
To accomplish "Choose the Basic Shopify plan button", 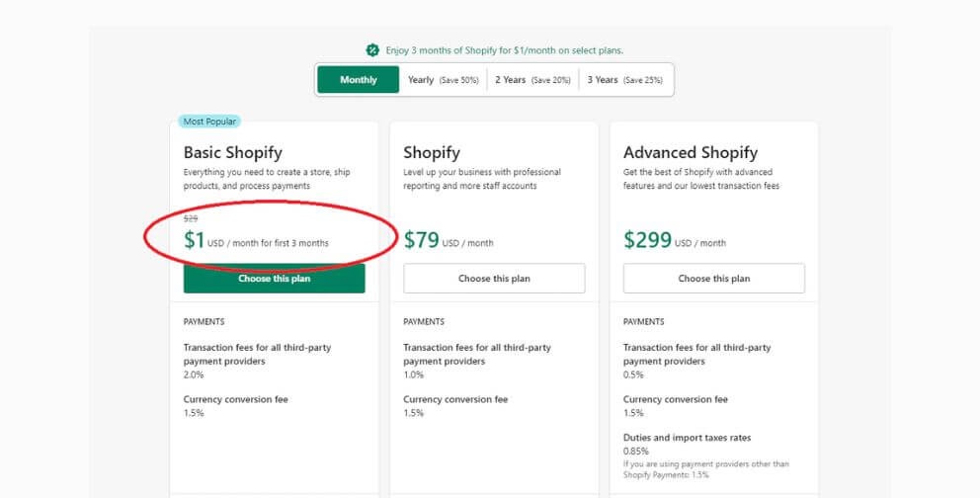I will (x=275, y=279).
